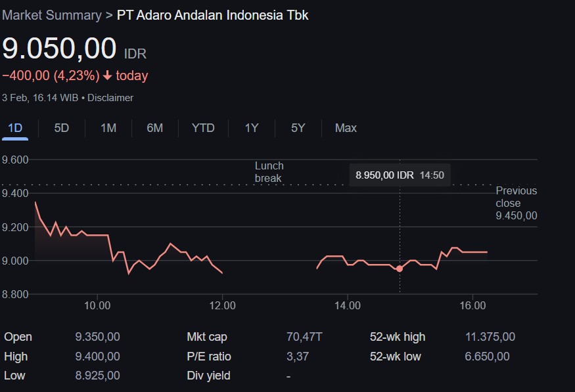Click the red down arrow beside today

click(107, 76)
